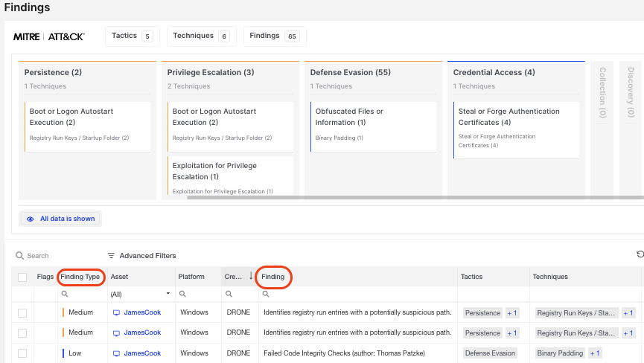Screen dimensions: 644x363
Task: Click the sort arrow next to the Cre... column
Action: 250,276
